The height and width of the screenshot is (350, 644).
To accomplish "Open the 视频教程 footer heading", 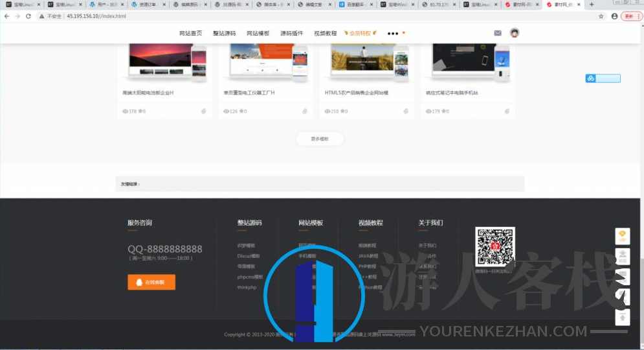I will click(370, 222).
